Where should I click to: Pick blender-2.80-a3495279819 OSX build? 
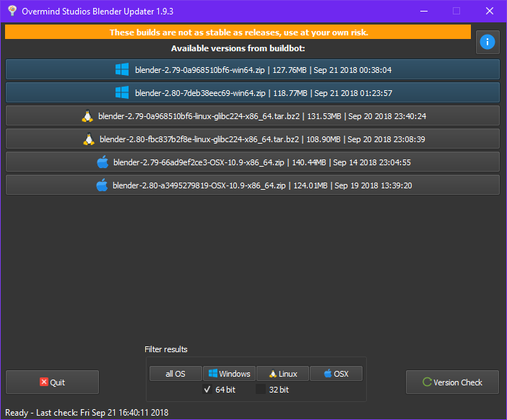coord(253,185)
